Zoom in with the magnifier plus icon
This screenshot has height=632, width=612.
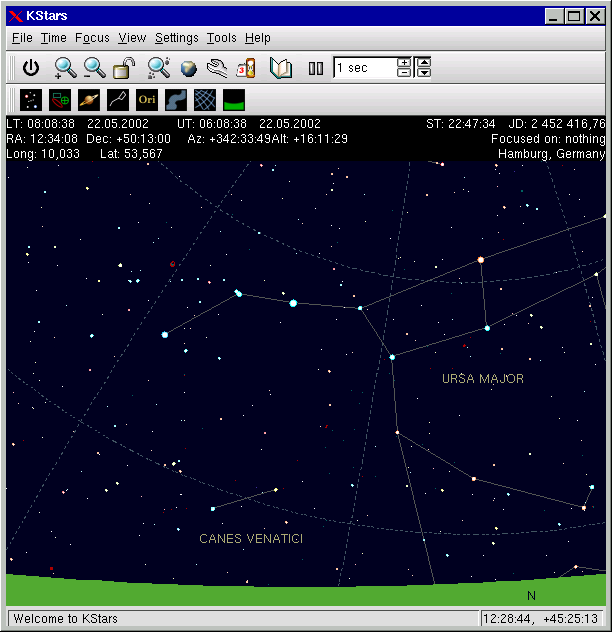65,68
